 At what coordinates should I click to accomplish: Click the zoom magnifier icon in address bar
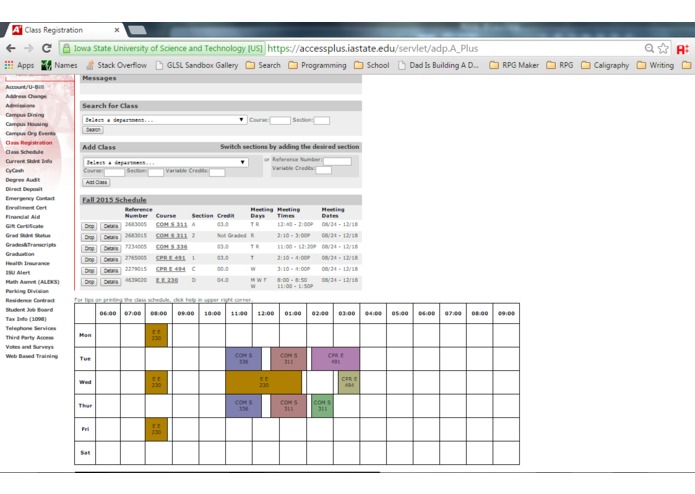click(649, 48)
